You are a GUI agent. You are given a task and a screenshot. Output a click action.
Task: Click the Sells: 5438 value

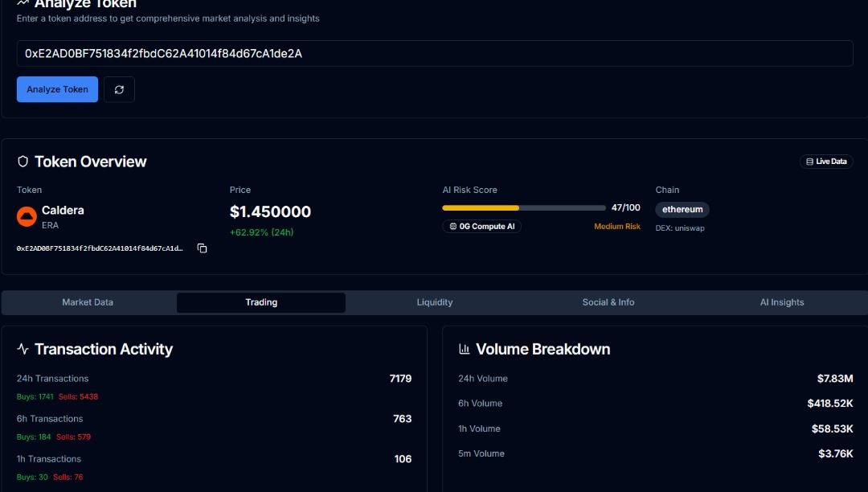[x=78, y=397]
